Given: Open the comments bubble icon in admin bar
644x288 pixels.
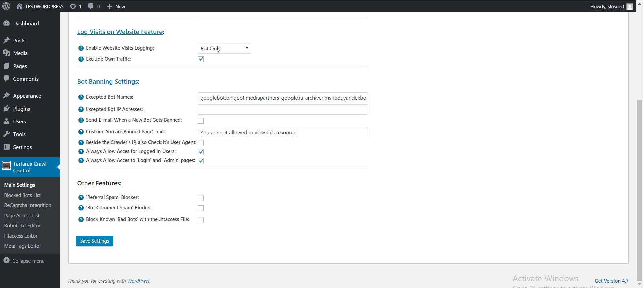Looking at the screenshot, I should click(91, 6).
